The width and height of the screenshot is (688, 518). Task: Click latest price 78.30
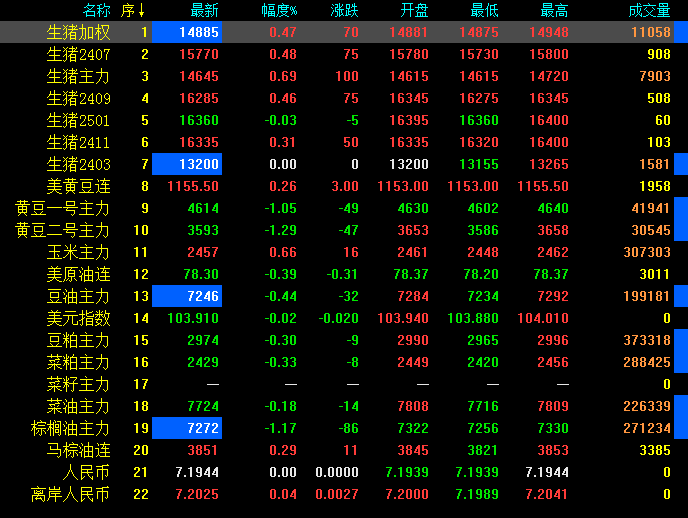[x=201, y=274]
